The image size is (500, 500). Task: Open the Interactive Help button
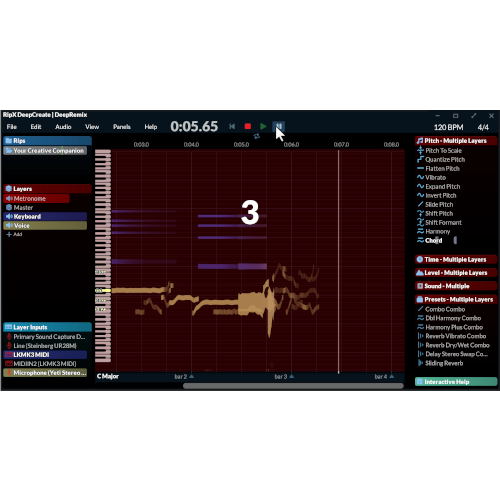point(456,382)
